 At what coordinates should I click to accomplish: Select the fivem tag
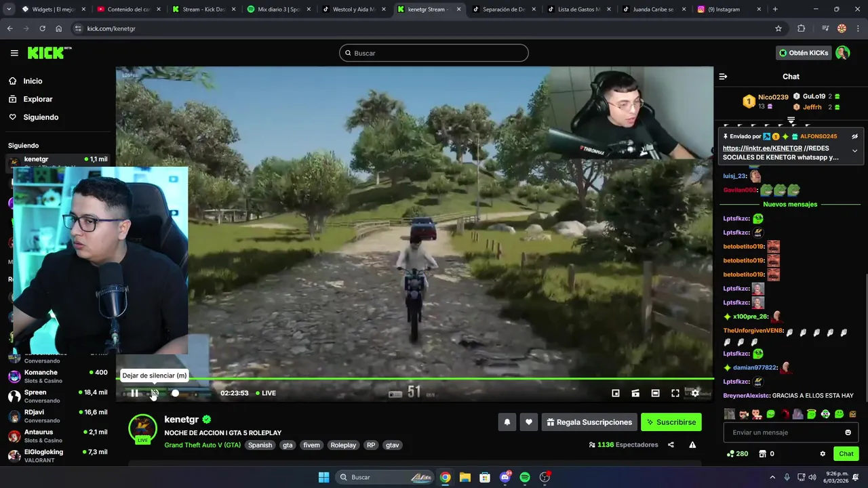(311, 445)
